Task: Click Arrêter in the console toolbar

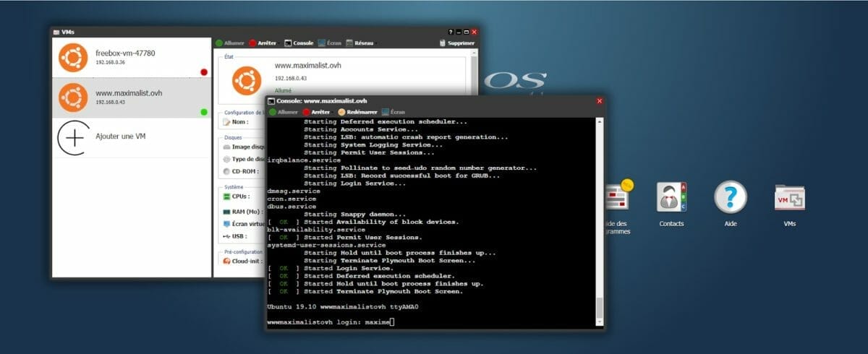Action: 316,112
